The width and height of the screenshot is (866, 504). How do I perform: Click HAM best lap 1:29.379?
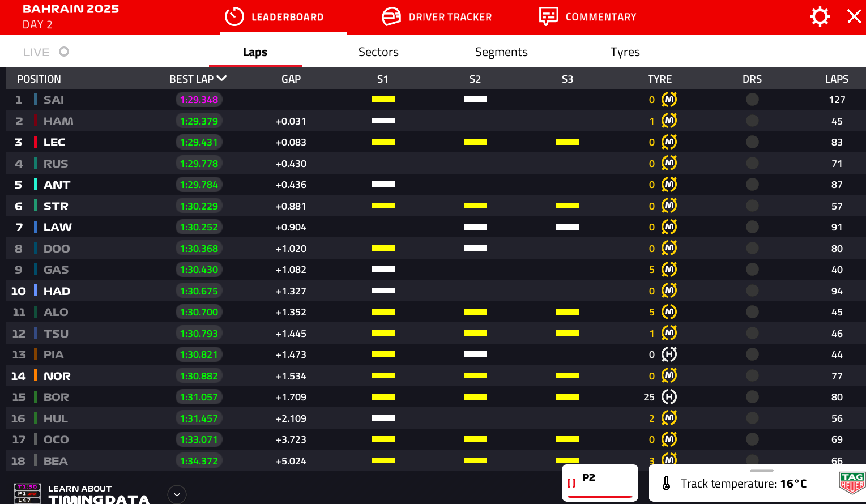[x=199, y=121]
